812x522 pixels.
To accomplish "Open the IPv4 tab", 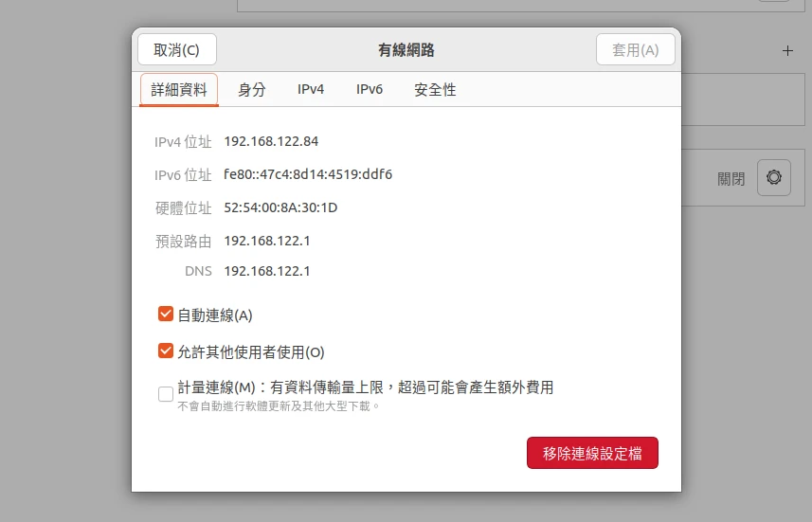I will pyautogui.click(x=311, y=90).
